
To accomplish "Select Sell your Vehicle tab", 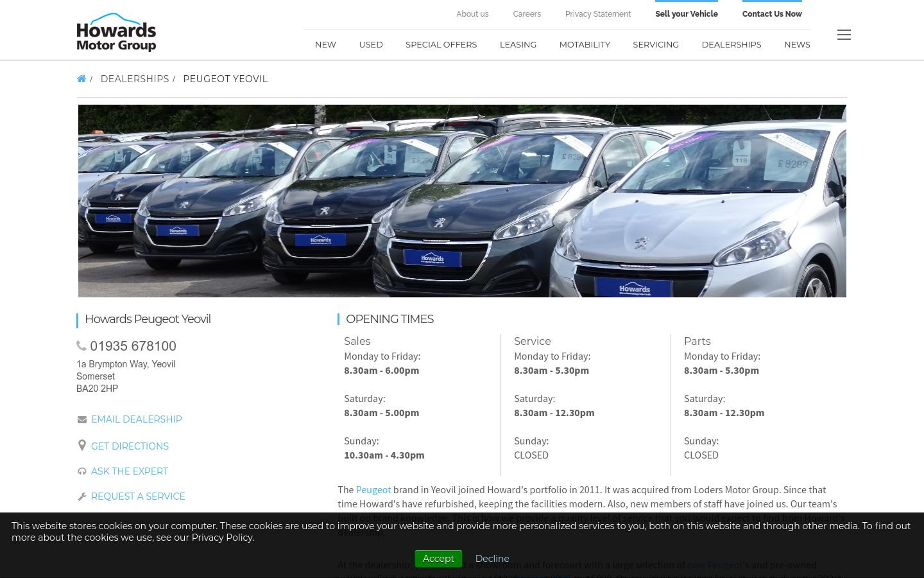I will pos(687,14).
